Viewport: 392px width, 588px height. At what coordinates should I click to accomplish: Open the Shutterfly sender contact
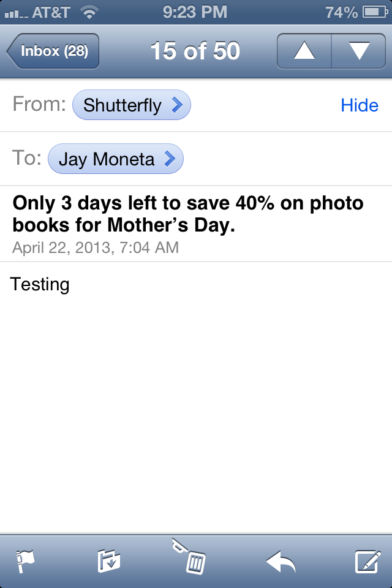[123, 105]
